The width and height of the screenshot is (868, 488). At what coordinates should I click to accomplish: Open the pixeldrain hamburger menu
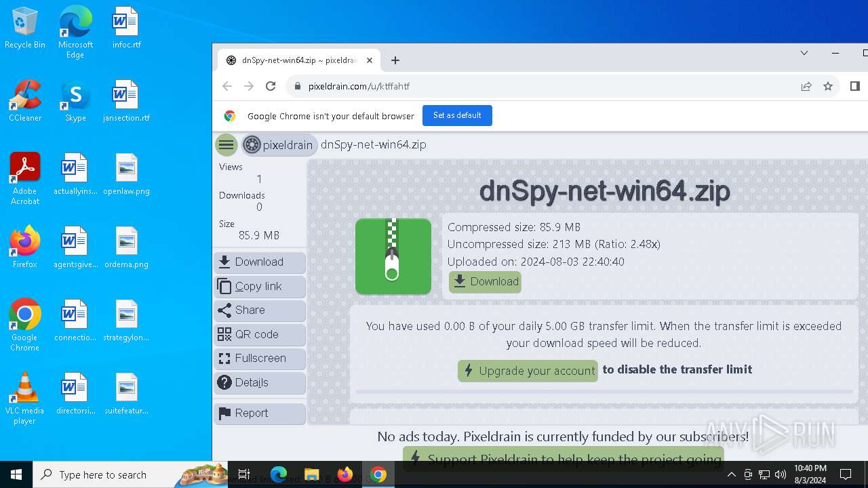pyautogui.click(x=226, y=144)
